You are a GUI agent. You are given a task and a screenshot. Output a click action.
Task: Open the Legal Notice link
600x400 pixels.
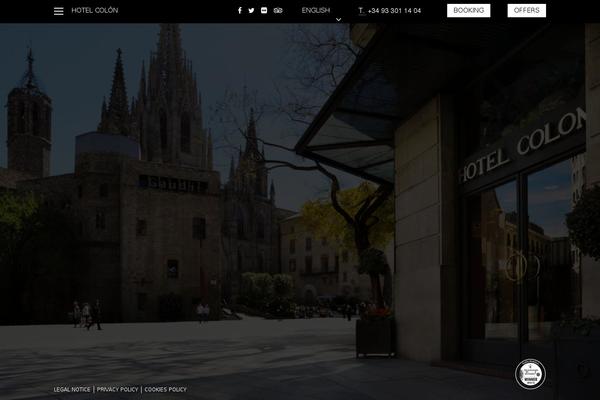coord(72,389)
